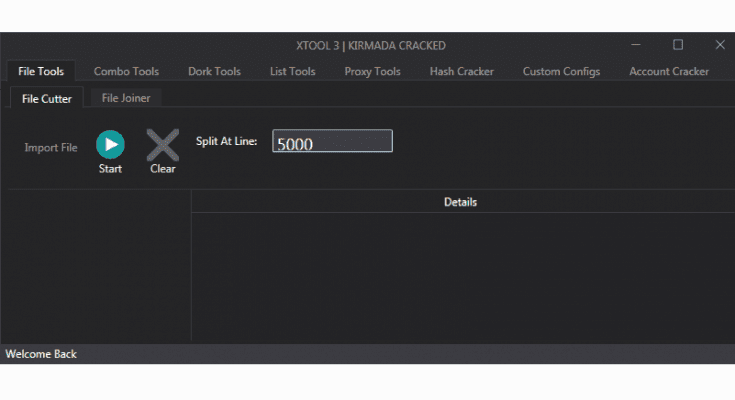Viewport: 735px width, 400px height.
Task: Open the Proxy Tools tab
Action: tap(372, 72)
